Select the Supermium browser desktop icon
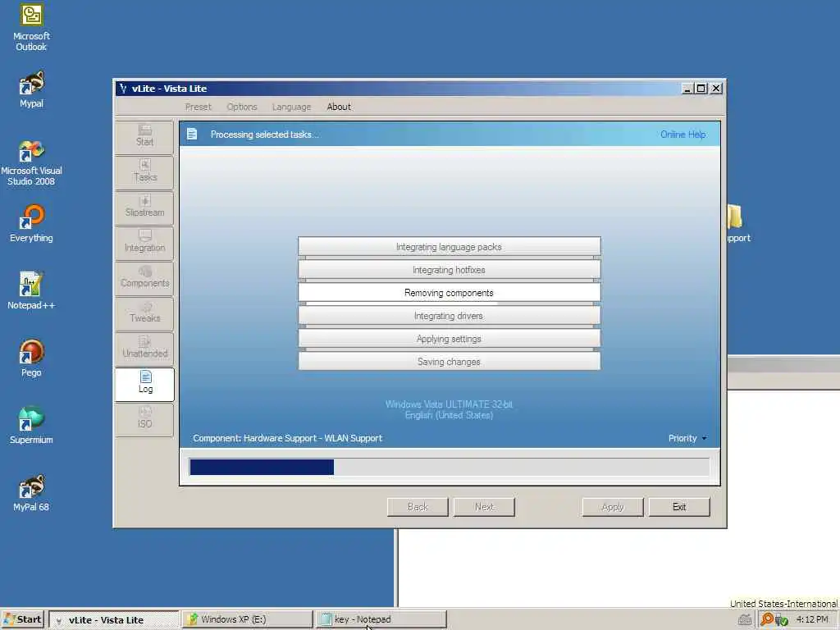The image size is (840, 630). 31,426
